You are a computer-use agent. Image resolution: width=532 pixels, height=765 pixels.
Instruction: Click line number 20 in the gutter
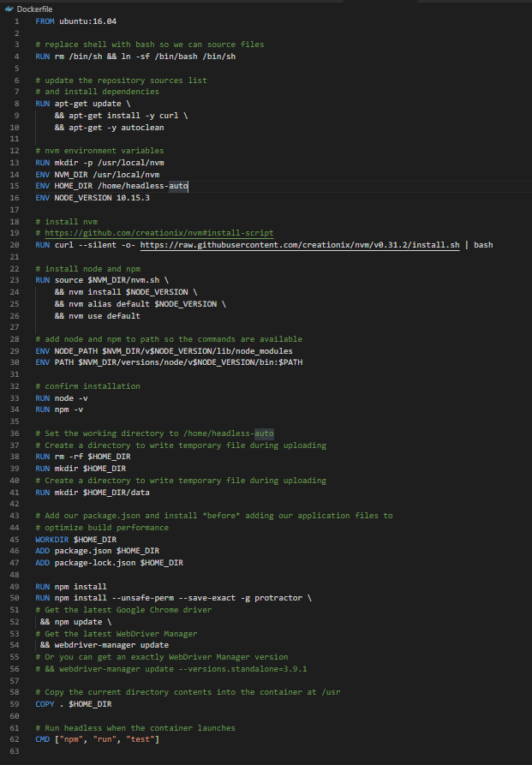pyautogui.click(x=15, y=245)
